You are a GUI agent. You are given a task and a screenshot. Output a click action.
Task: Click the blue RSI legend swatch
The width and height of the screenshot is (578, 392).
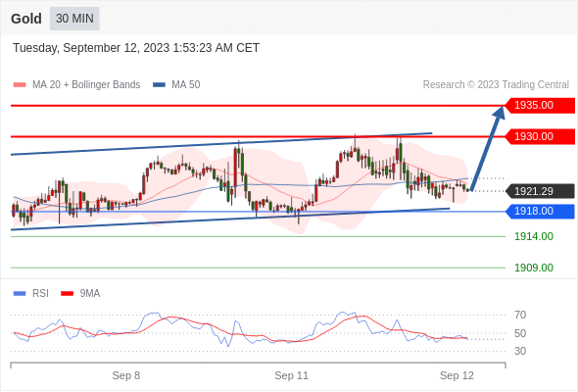coord(20,294)
